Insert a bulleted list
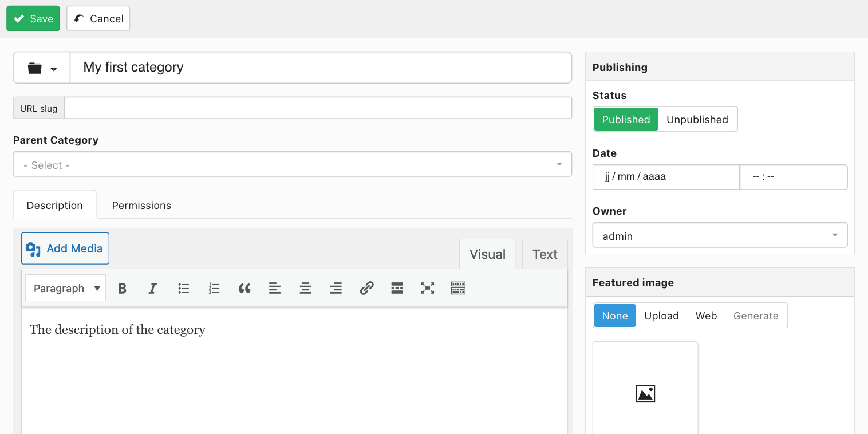Image resolution: width=868 pixels, height=434 pixels. pyautogui.click(x=183, y=289)
